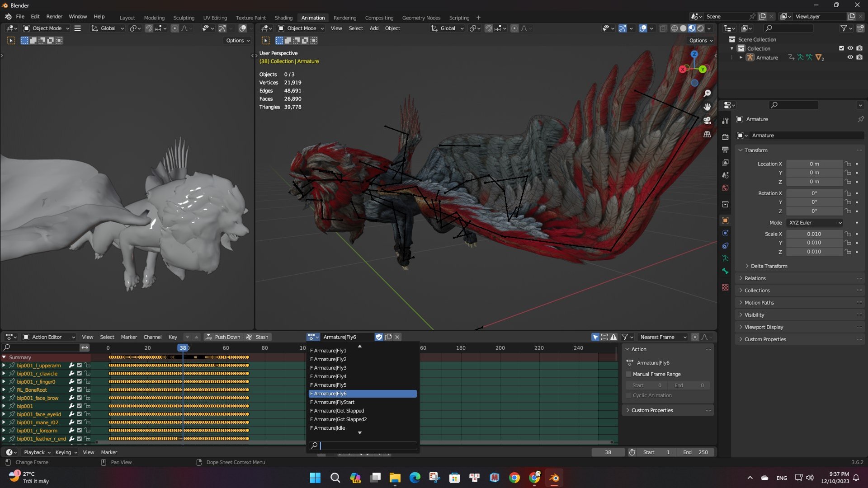Open Keying popover in timeline
The width and height of the screenshot is (868, 488).
coord(66,452)
